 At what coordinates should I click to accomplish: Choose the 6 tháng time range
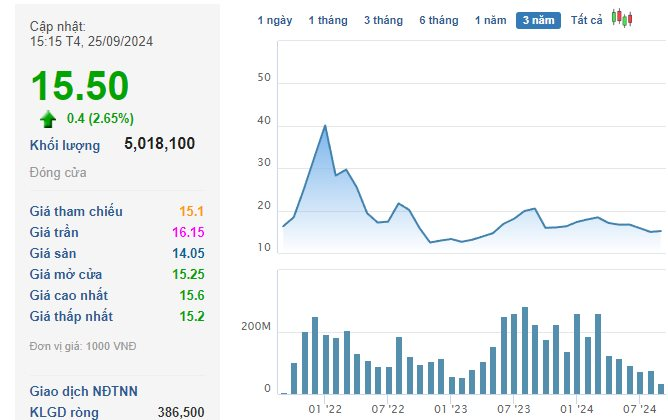[x=438, y=20]
